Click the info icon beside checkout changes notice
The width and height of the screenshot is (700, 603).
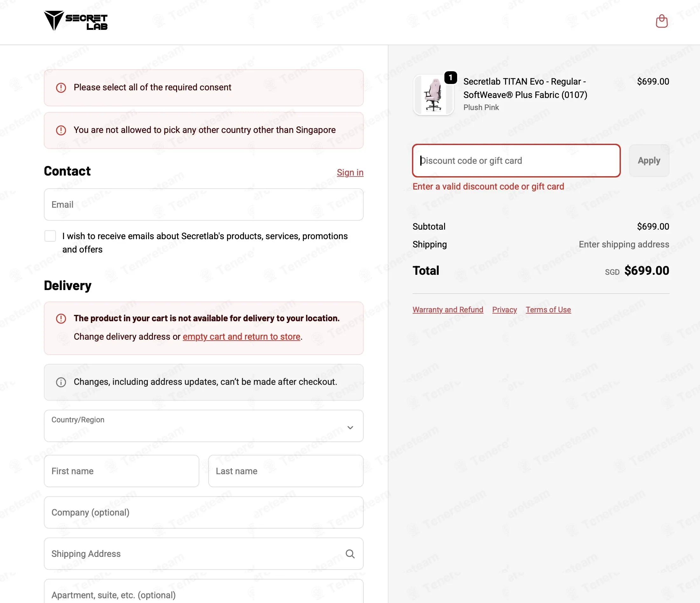(x=61, y=382)
